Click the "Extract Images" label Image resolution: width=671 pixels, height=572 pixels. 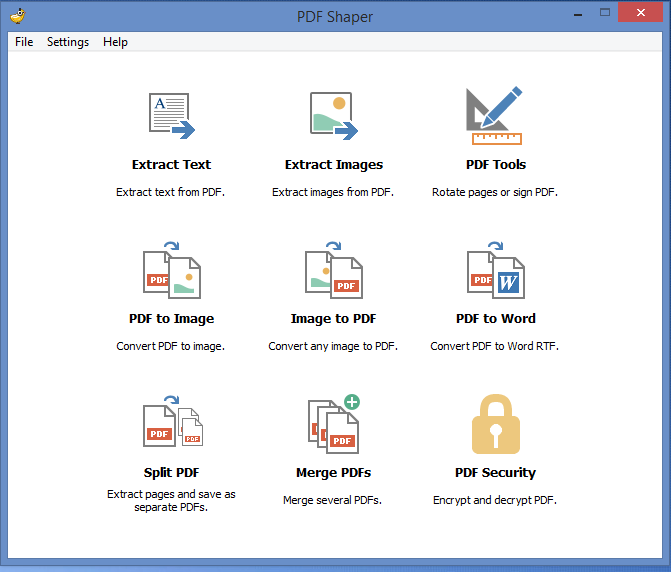334,165
